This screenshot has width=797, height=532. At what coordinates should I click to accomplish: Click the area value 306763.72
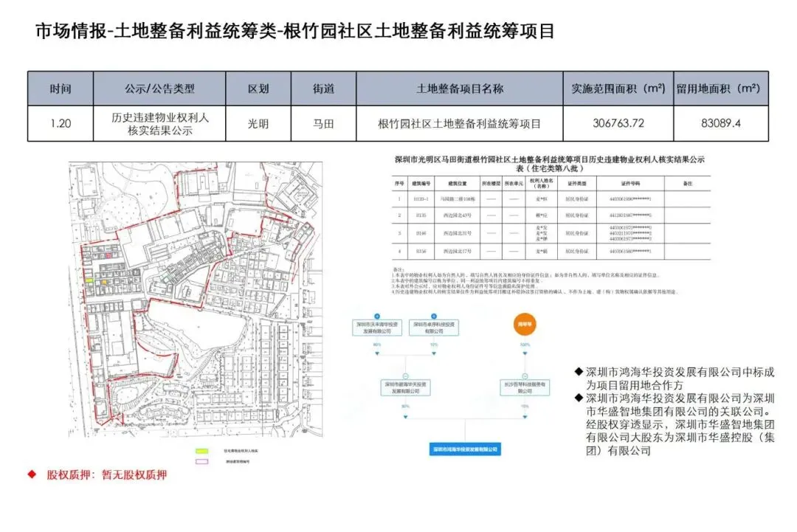[618, 123]
